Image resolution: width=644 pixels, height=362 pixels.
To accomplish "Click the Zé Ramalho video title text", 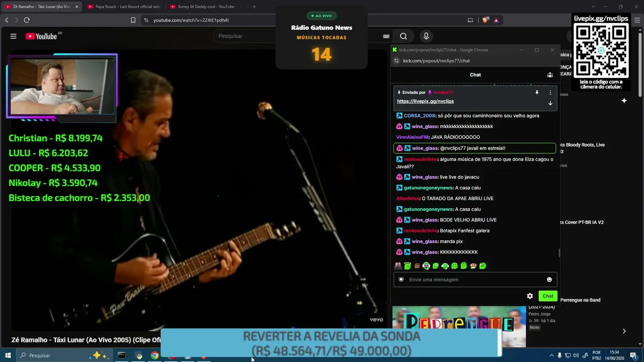I will click(86, 340).
